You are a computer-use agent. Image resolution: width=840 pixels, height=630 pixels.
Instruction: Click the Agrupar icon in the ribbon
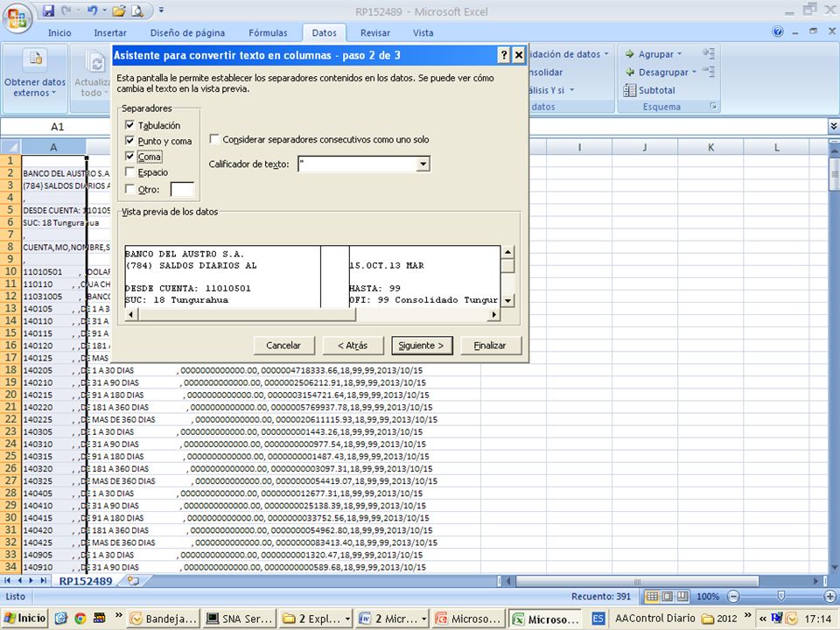[x=629, y=54]
